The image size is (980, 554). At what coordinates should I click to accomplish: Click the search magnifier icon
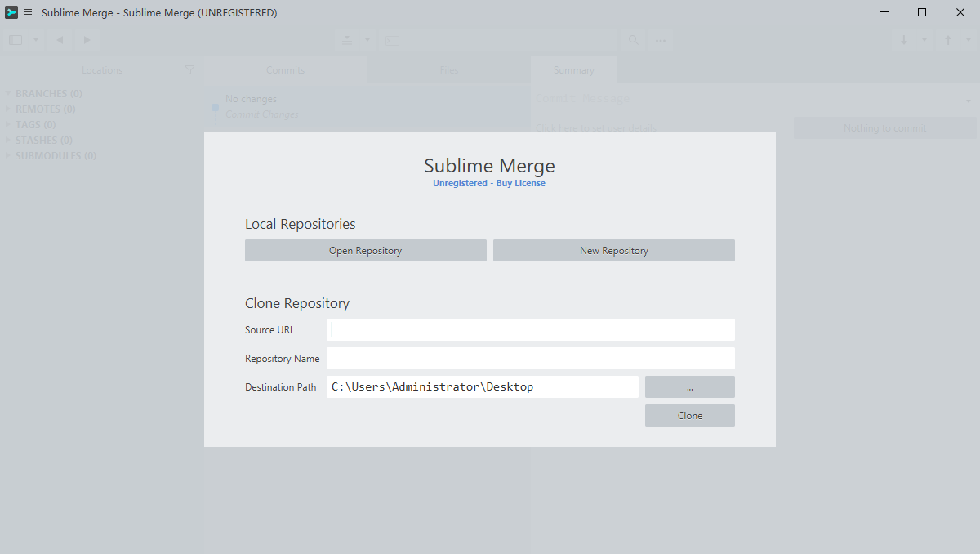634,40
